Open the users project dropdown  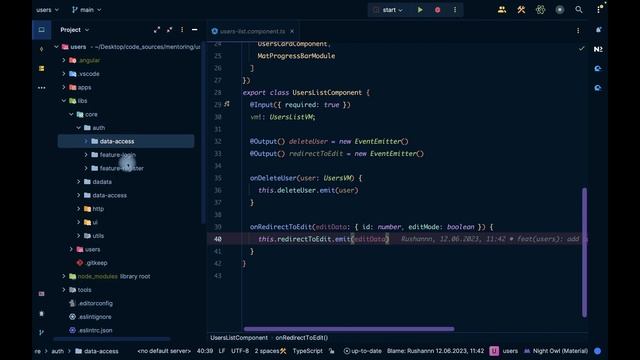pos(47,10)
